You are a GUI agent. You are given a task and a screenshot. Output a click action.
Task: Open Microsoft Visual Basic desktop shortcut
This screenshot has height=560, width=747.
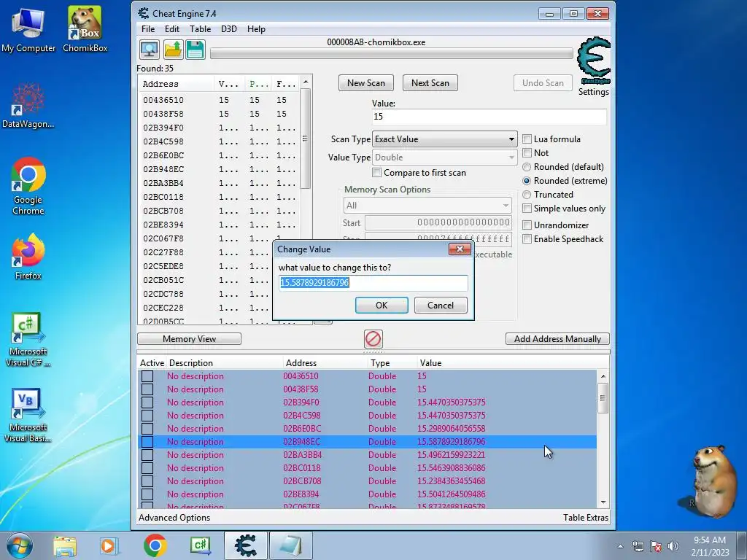pos(28,415)
